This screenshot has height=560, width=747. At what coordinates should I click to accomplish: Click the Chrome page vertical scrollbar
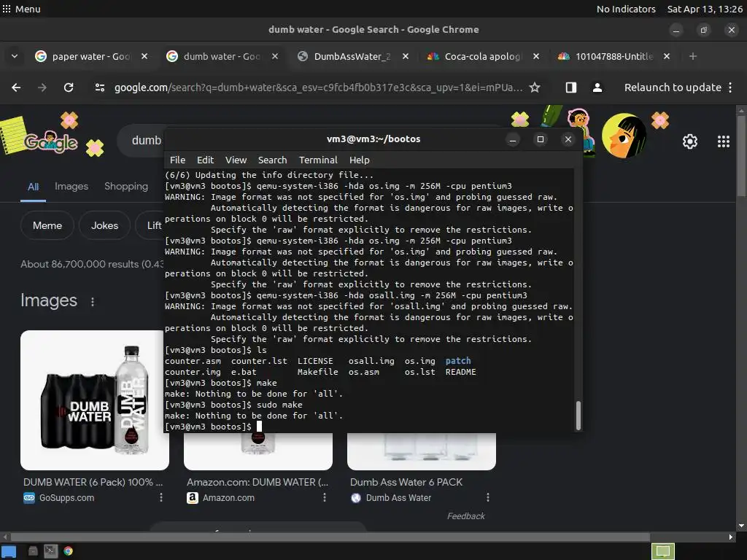click(x=741, y=155)
